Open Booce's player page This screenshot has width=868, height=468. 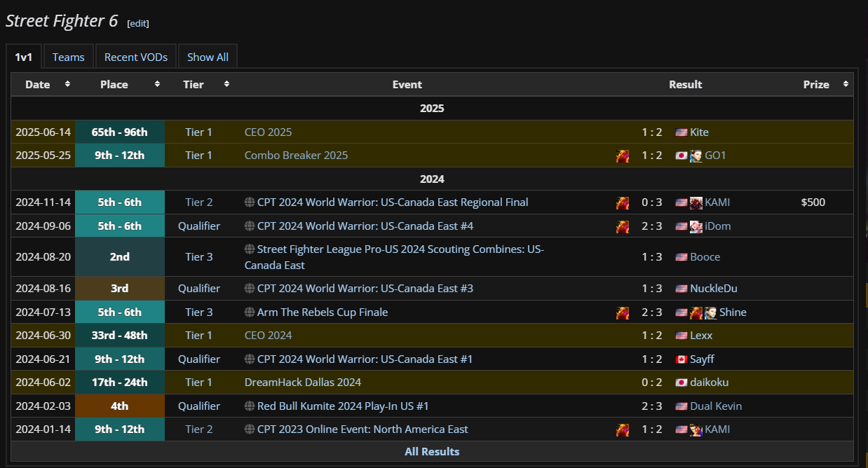705,257
